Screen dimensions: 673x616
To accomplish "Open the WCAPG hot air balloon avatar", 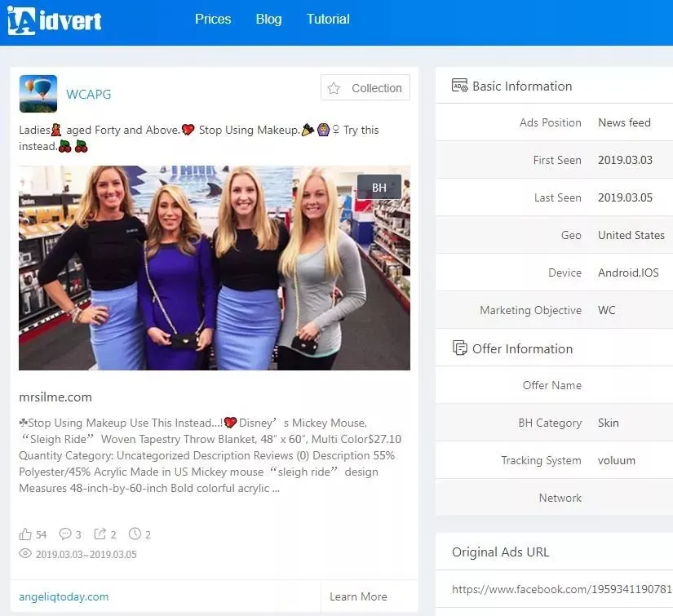I will 38,94.
